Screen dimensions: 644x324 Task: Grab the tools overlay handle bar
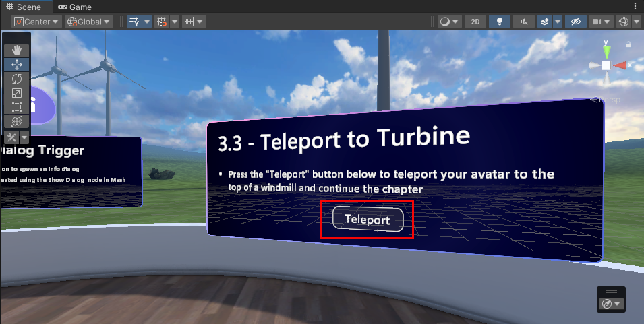point(17,38)
